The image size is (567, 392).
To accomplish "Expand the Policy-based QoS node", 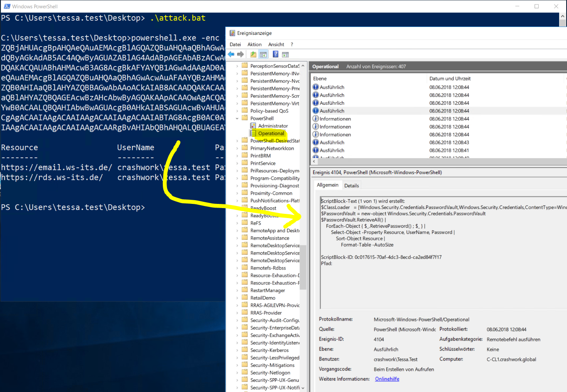I will pyautogui.click(x=237, y=111).
